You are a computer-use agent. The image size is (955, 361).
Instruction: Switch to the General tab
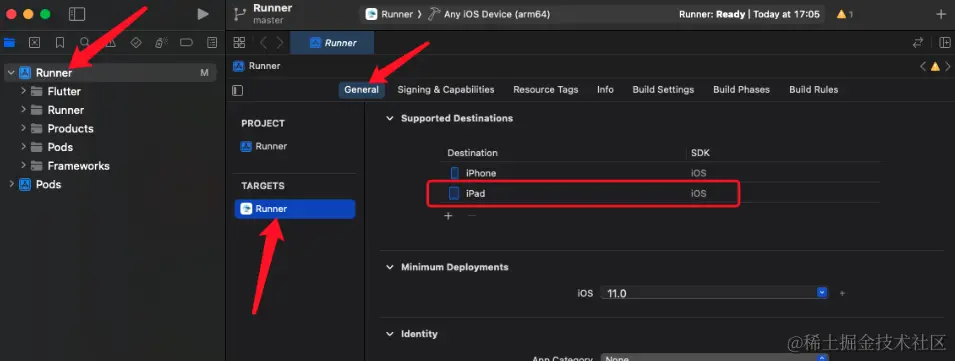tap(361, 89)
